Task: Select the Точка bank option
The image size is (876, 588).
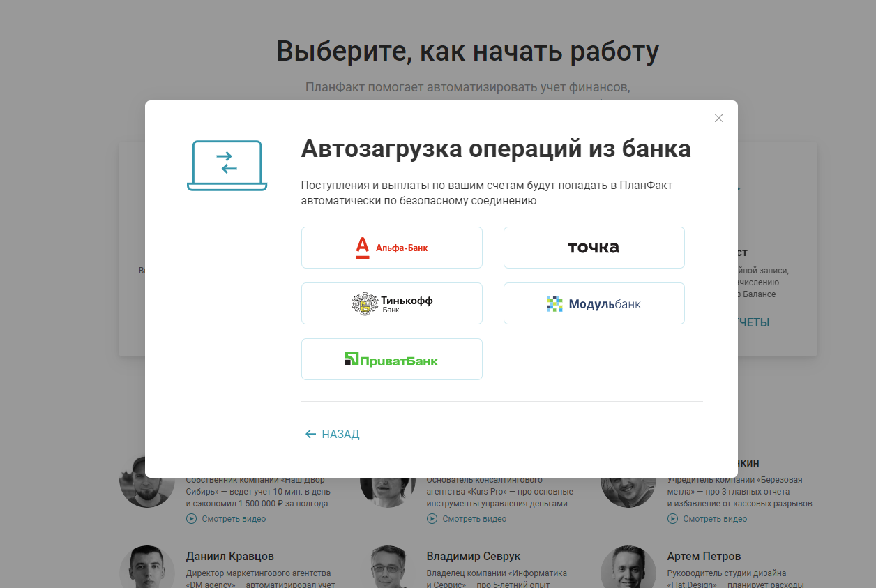Action: (594, 247)
